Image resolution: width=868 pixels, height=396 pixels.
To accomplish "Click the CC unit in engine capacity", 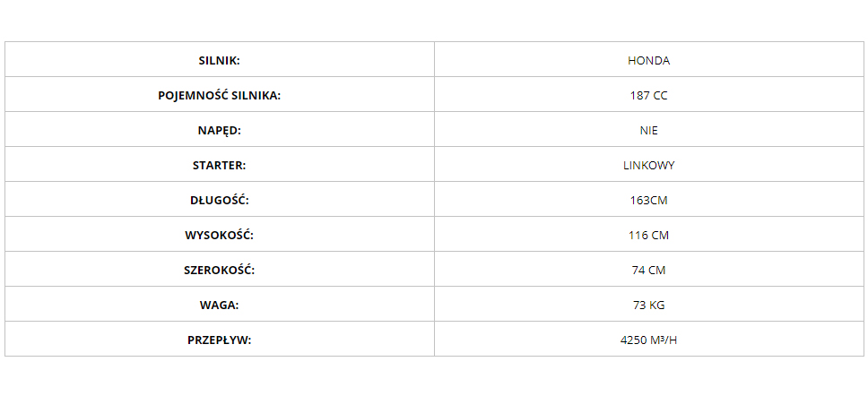I will coord(660,95).
